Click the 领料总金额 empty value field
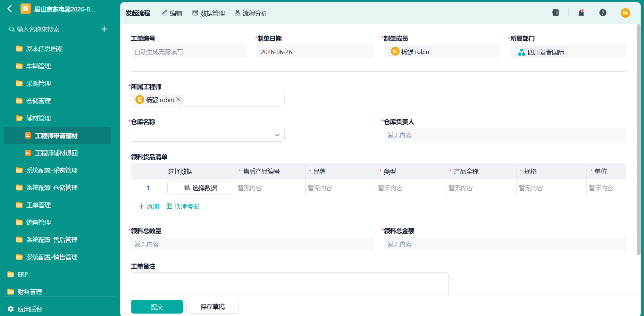644x316 pixels. [x=505, y=244]
